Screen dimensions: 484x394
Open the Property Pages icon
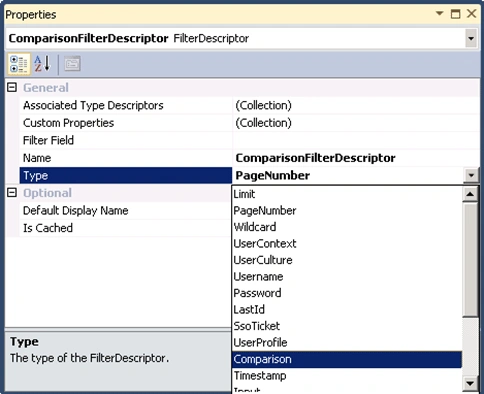point(72,64)
